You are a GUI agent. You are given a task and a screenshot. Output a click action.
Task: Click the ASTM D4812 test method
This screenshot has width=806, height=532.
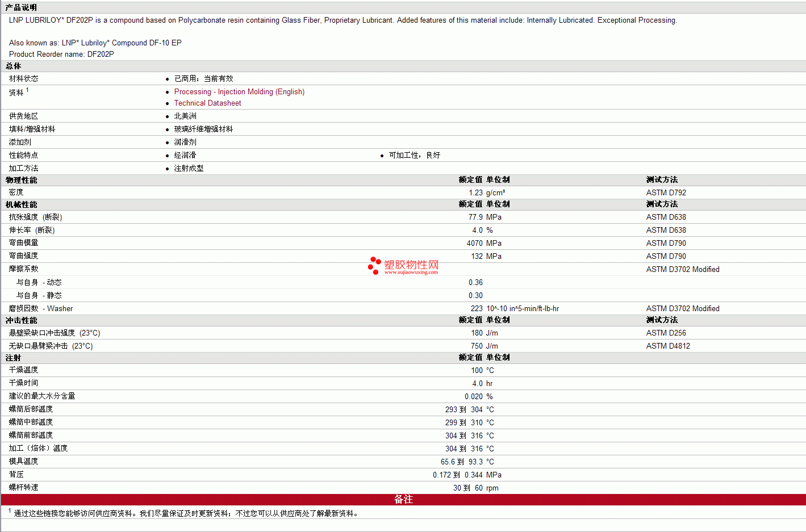[x=668, y=346]
